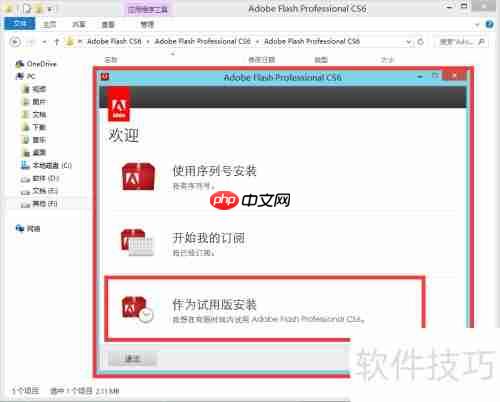Screen dimensions: 500x402
Task: Go up one folder level arrow
Action: [57, 42]
